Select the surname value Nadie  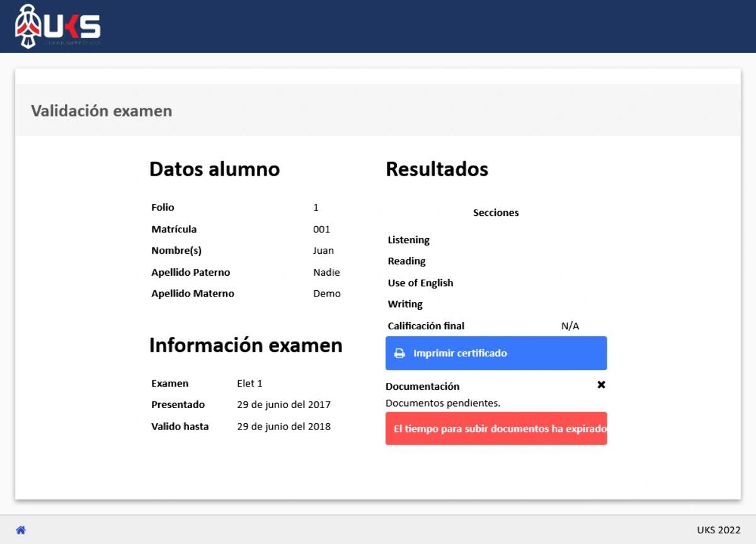tap(326, 272)
